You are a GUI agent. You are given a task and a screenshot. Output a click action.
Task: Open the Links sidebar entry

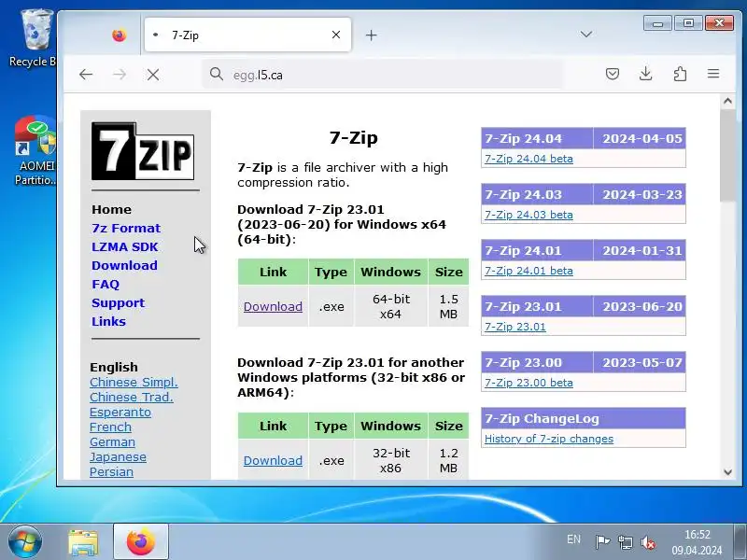pos(108,321)
